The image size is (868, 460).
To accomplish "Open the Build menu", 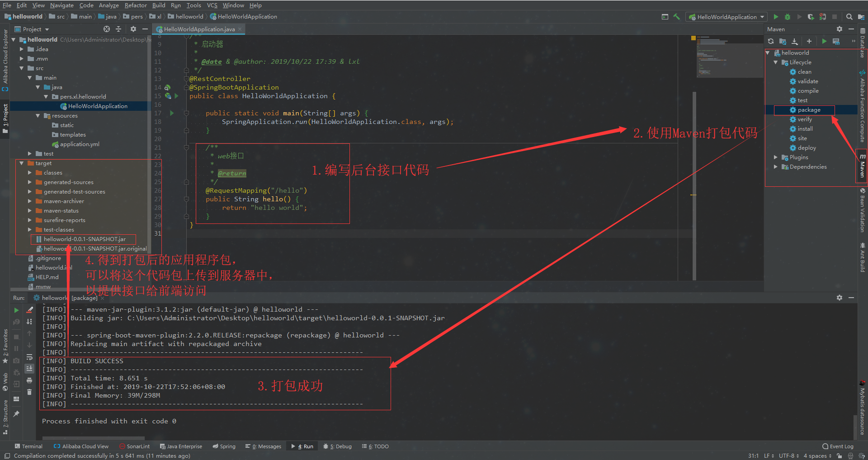I will pos(159,5).
